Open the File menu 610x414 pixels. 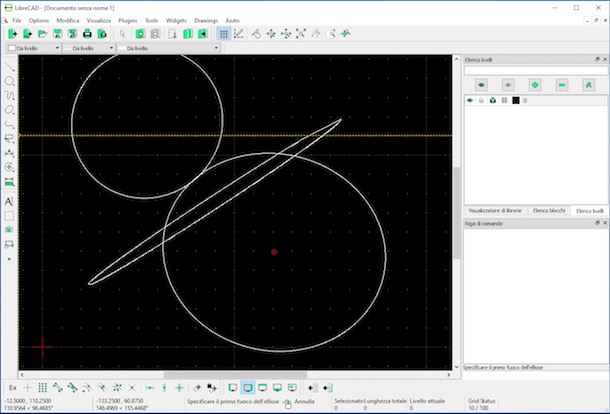tap(17, 20)
